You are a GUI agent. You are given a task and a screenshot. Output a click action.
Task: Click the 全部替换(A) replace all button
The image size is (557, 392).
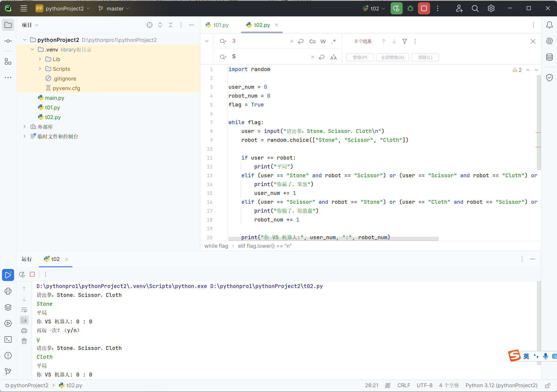coord(392,57)
